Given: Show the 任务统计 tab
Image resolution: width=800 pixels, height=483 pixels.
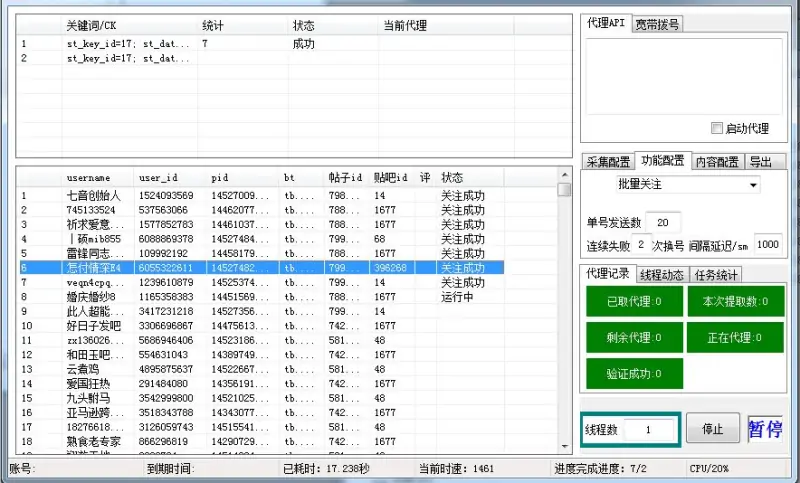Looking at the screenshot, I should (717, 274).
